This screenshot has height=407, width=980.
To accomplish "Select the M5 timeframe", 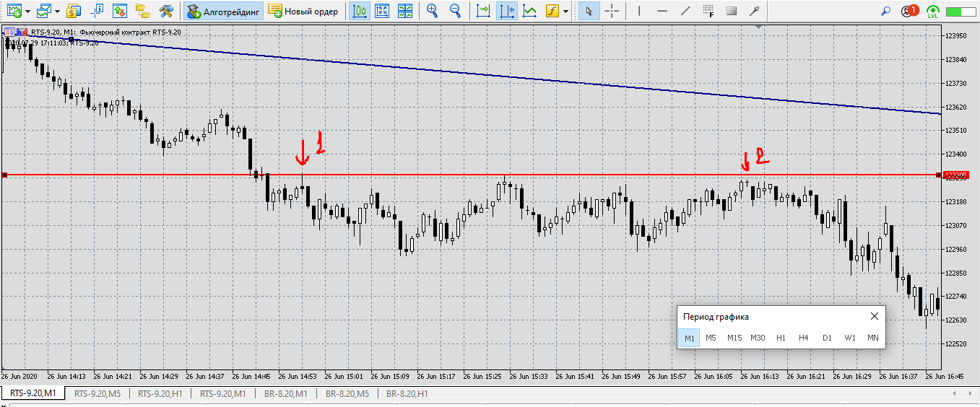I will click(711, 338).
